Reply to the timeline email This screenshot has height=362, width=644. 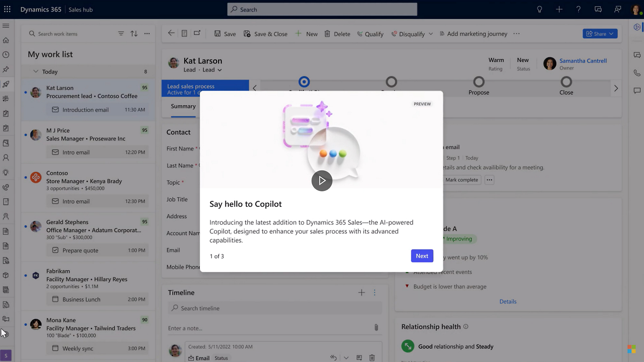tap(333, 358)
